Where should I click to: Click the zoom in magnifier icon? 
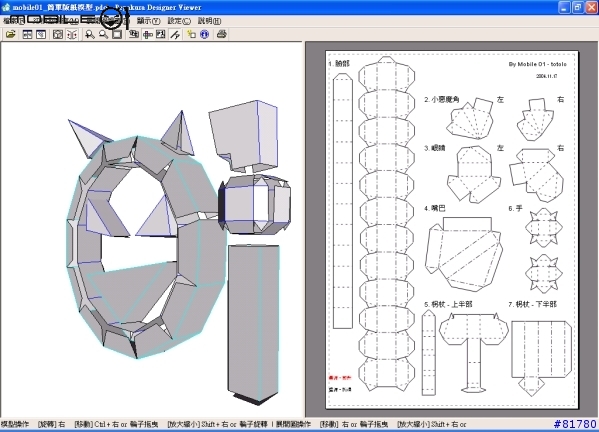(90, 34)
